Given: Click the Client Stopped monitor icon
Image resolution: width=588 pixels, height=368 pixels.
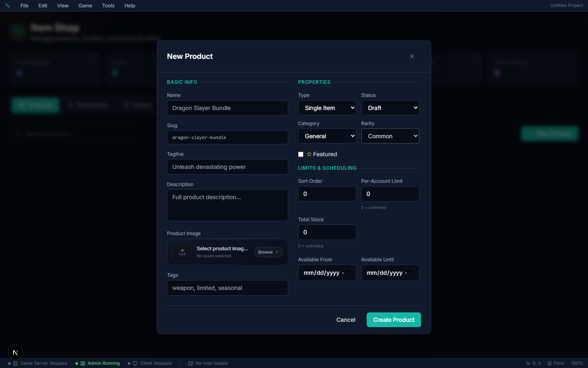Looking at the screenshot, I should (x=135, y=364).
